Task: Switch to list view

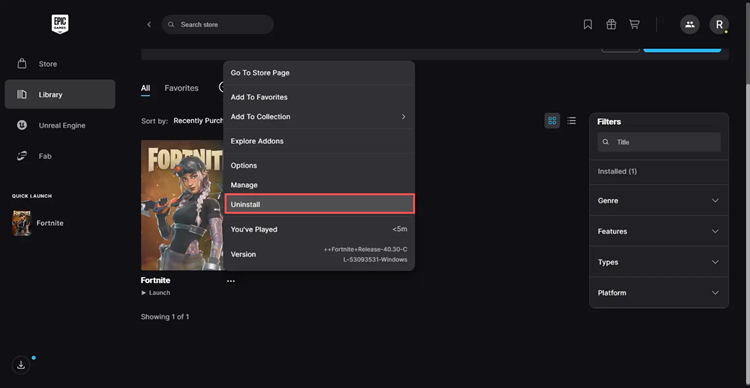Action: coord(572,121)
